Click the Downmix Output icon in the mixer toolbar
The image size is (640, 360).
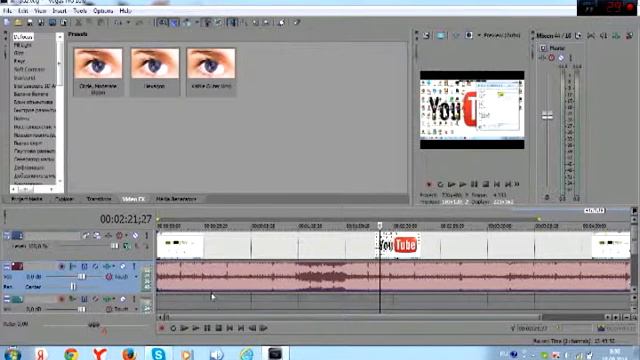[591, 36]
